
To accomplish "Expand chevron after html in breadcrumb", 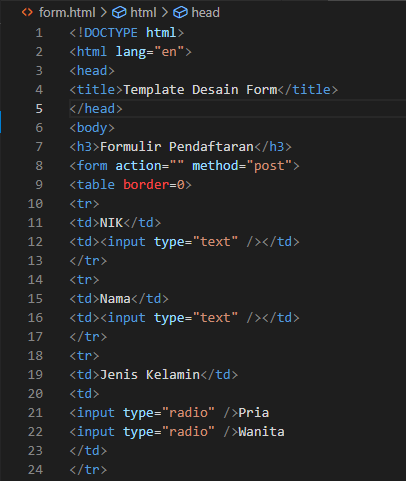I will pyautogui.click(x=165, y=13).
